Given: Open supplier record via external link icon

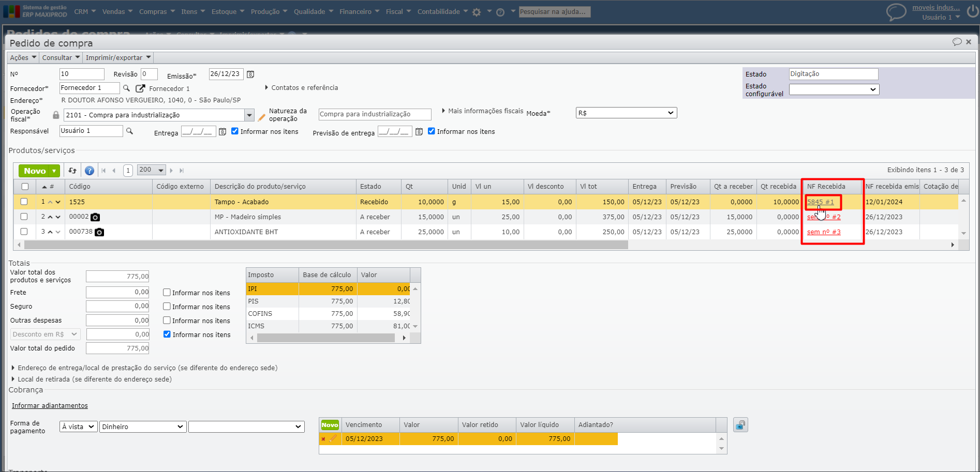Looking at the screenshot, I should pos(140,88).
